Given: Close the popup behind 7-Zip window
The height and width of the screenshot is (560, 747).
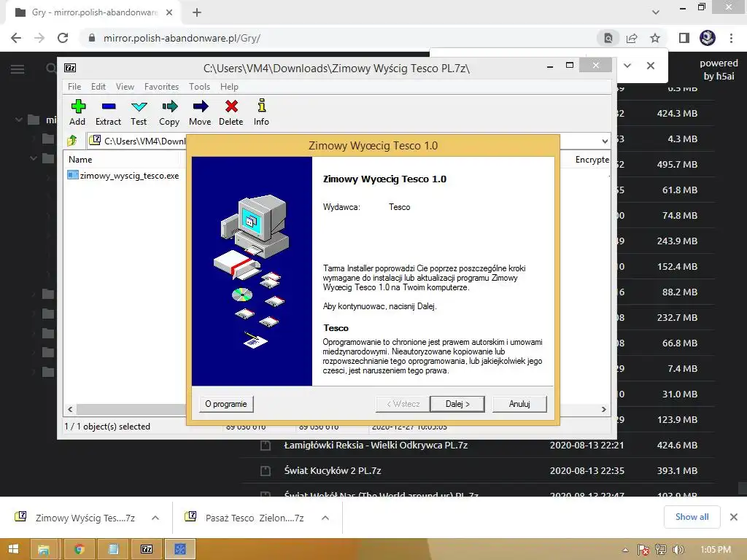Looking at the screenshot, I should click(650, 66).
